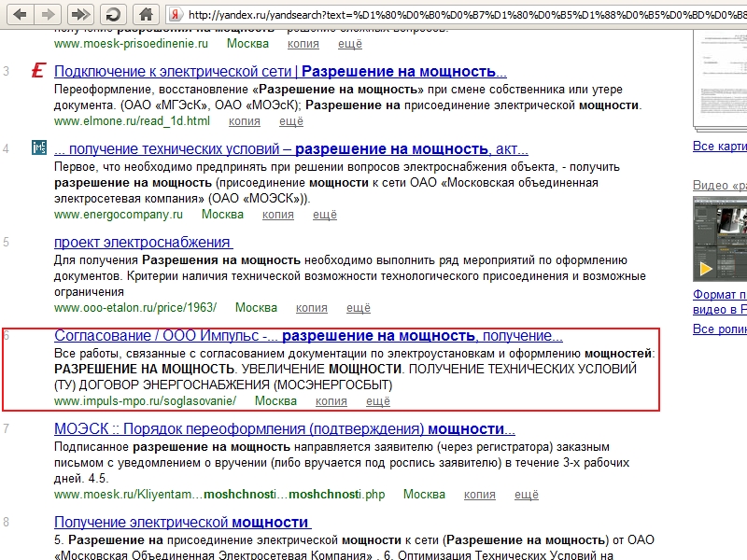Click the browser Back arrow button

[20, 14]
